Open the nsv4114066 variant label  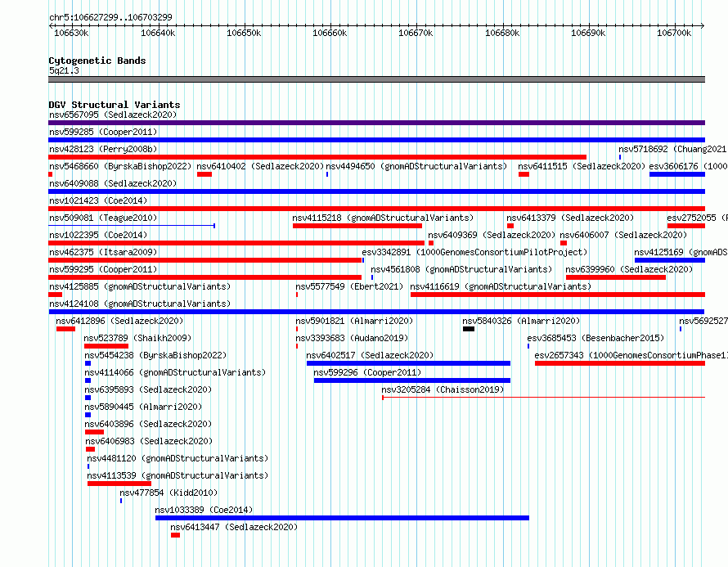[x=175, y=372]
